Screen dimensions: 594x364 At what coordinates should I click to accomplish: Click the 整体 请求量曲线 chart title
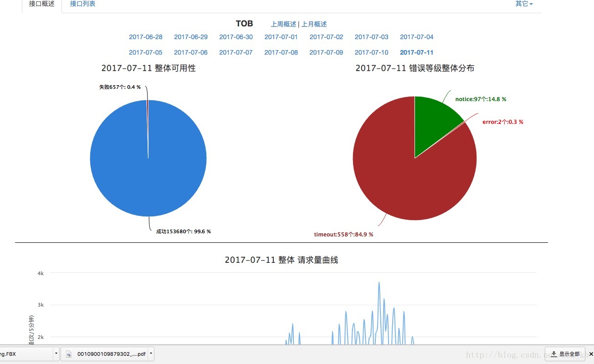pyautogui.click(x=282, y=260)
